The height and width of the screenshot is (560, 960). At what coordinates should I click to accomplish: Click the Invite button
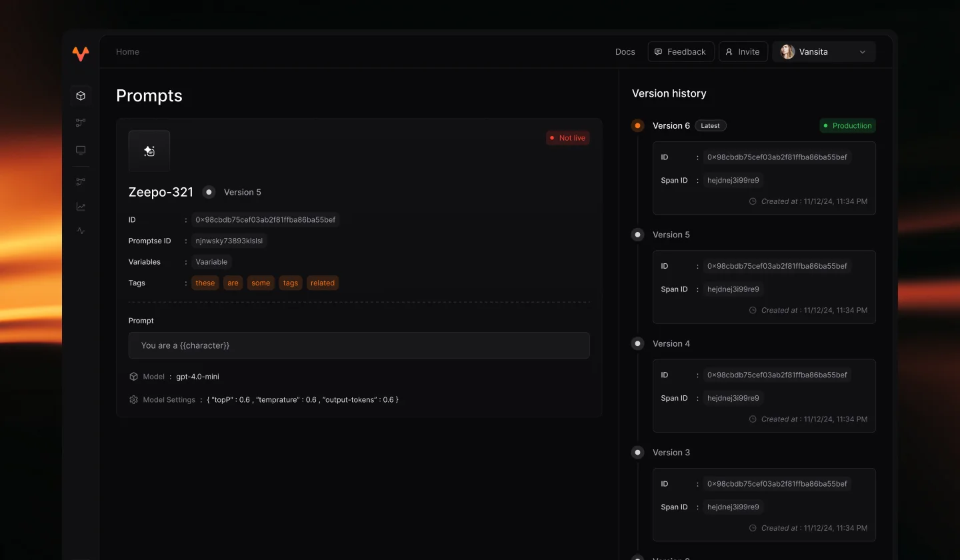tap(743, 52)
